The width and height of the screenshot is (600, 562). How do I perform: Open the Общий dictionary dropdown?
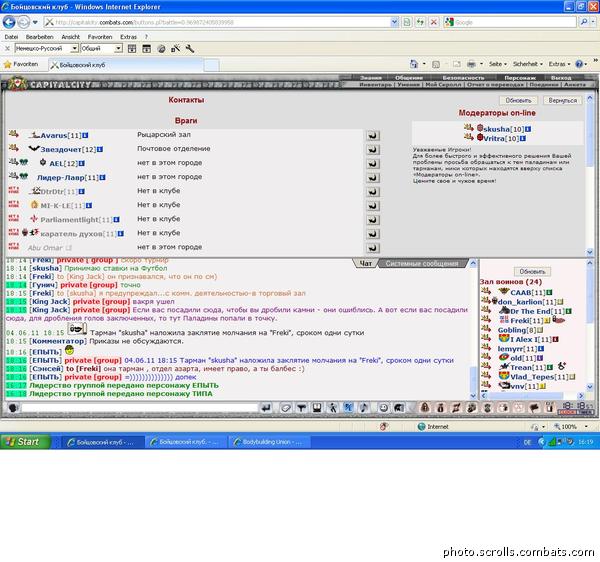click(x=119, y=49)
